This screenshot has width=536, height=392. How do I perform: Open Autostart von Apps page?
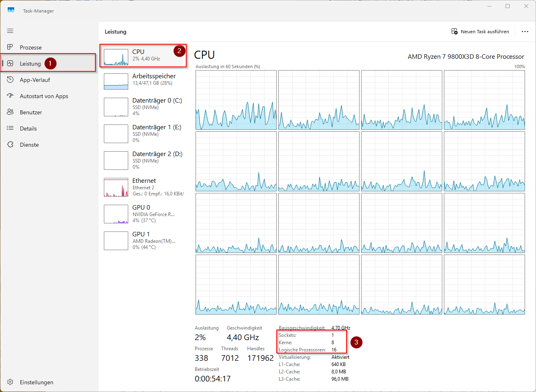(x=49, y=96)
